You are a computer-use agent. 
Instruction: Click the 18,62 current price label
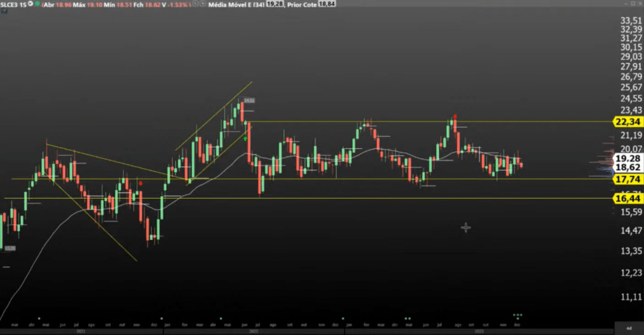click(x=627, y=169)
